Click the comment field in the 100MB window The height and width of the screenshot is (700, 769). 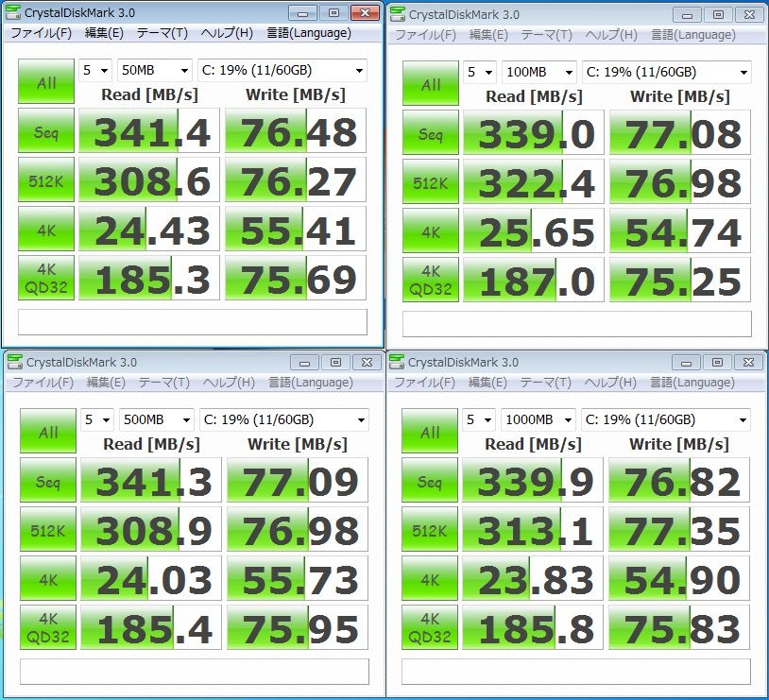click(577, 324)
